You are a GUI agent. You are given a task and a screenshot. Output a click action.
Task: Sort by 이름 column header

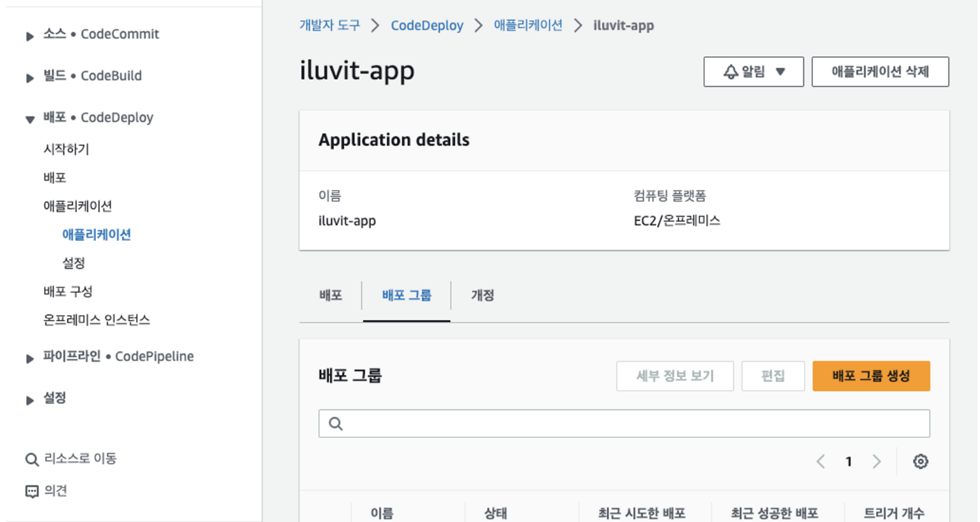point(382,513)
